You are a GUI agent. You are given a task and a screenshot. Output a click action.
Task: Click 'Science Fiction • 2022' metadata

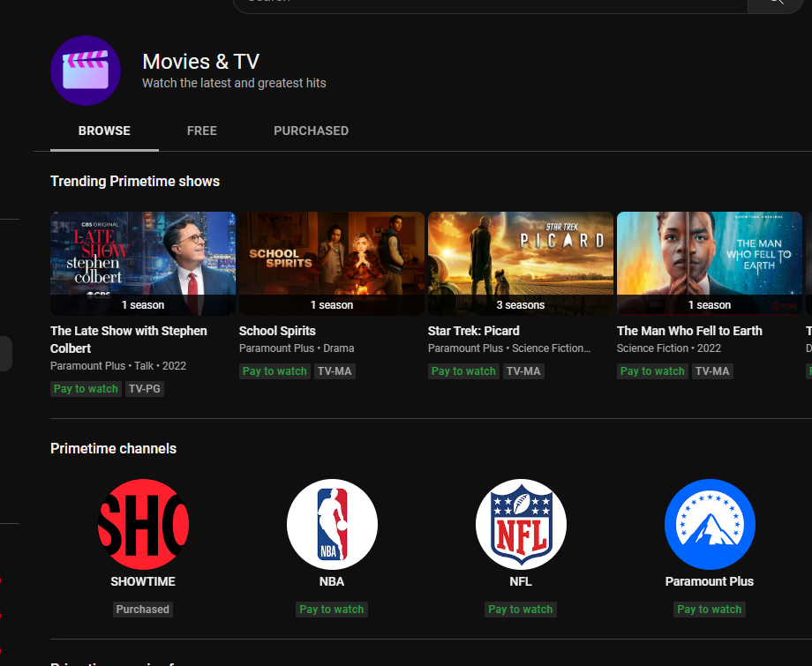(x=669, y=348)
